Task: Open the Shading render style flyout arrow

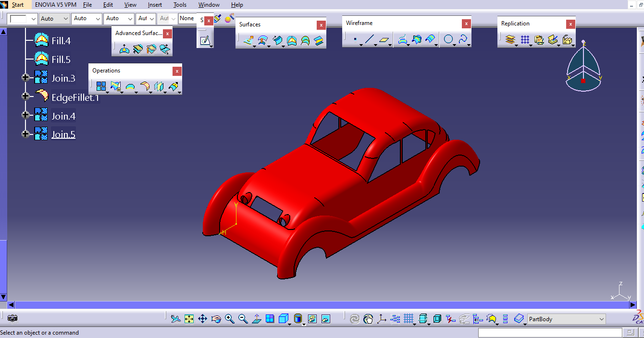Action: pos(304,324)
